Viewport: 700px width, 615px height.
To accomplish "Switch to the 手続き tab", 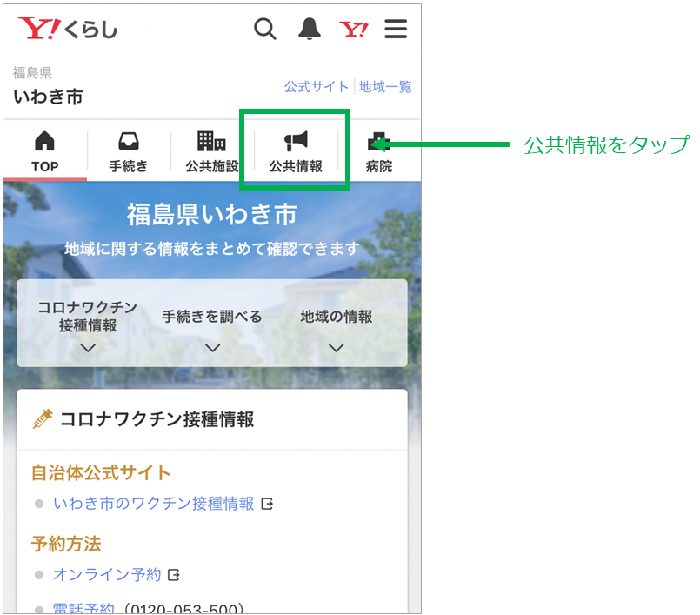I will (x=129, y=151).
